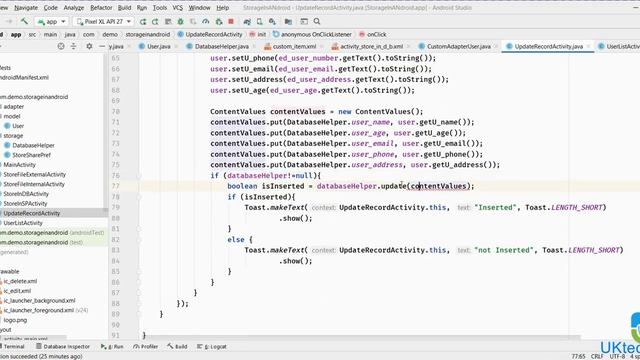This screenshot has height=360, width=640.
Task: Open the Window menu
Action: 199,8
